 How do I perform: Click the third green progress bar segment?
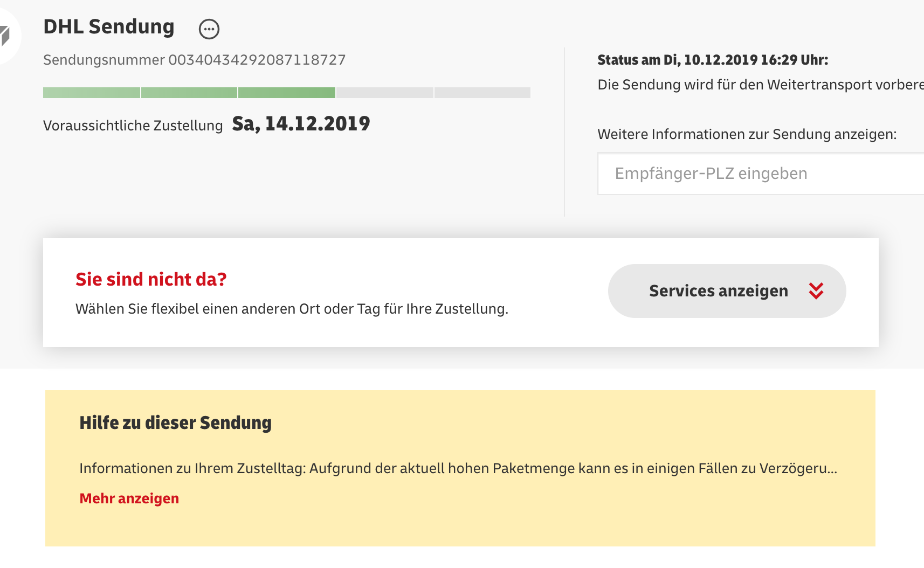click(287, 93)
